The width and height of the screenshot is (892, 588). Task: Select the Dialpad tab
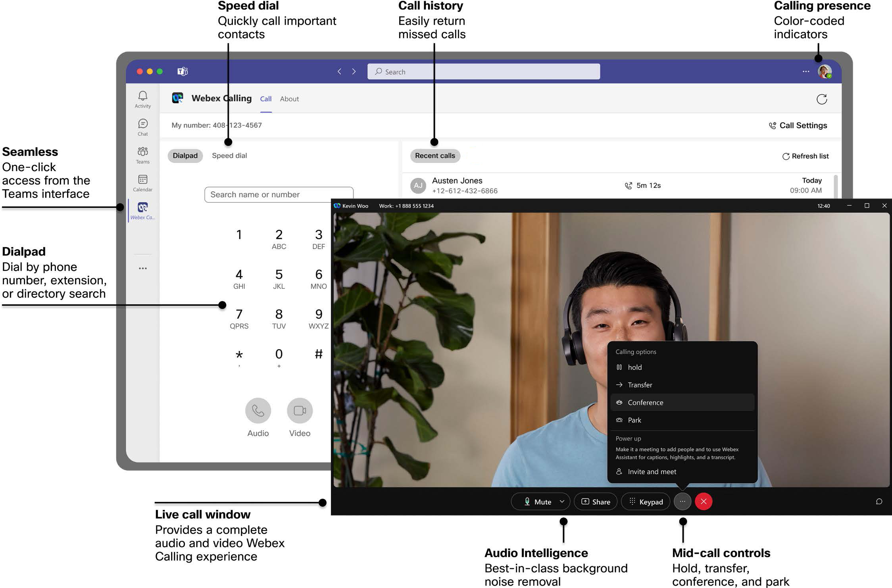[x=185, y=156]
